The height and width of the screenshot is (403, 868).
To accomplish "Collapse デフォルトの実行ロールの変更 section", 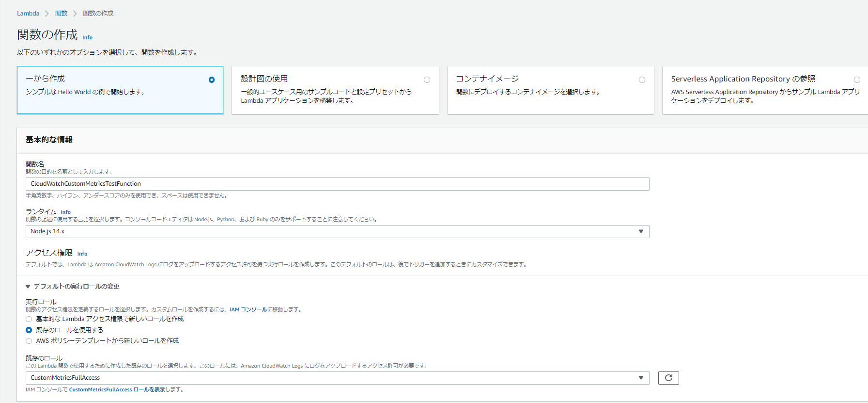I will coord(73,286).
